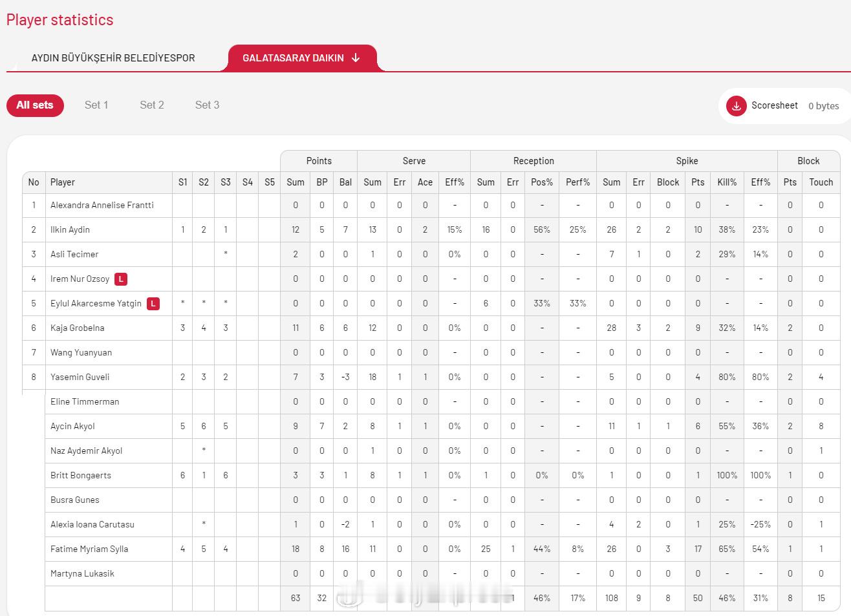Viewport: 851px width, 616px height.
Task: Click the team total 108 spike sum
Action: pos(611,598)
